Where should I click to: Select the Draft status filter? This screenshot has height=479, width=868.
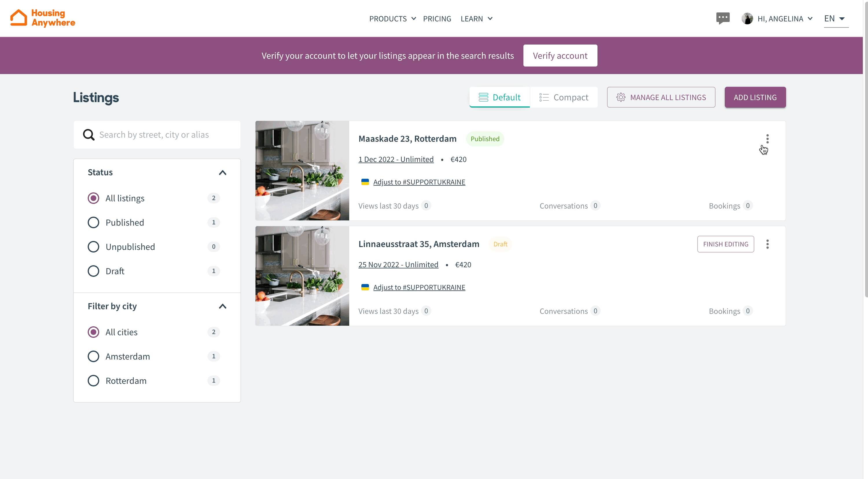tap(93, 271)
